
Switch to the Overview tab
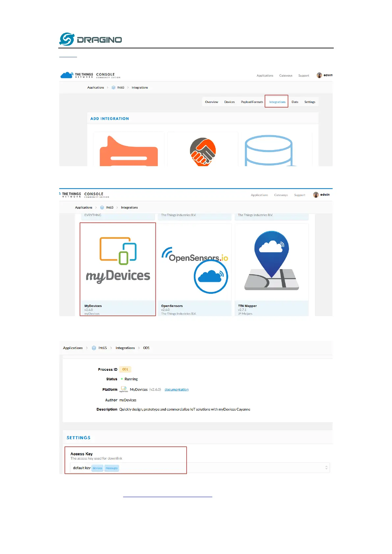pyautogui.click(x=212, y=102)
